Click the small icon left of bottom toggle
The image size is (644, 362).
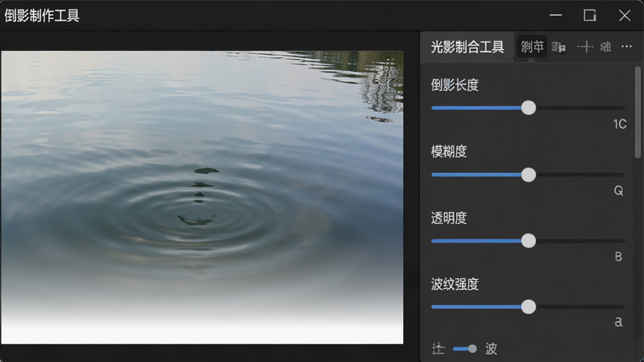click(438, 349)
